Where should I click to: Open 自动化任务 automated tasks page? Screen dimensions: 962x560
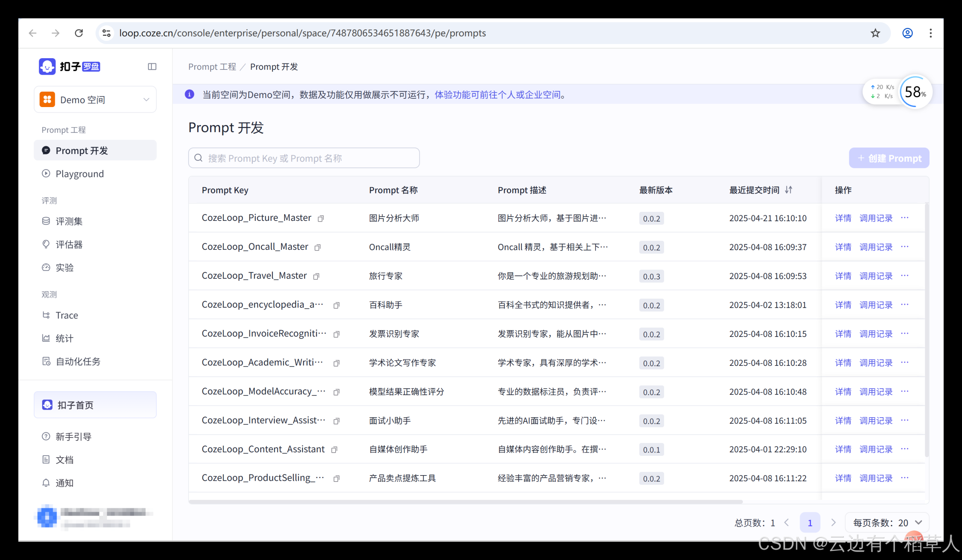(78, 361)
